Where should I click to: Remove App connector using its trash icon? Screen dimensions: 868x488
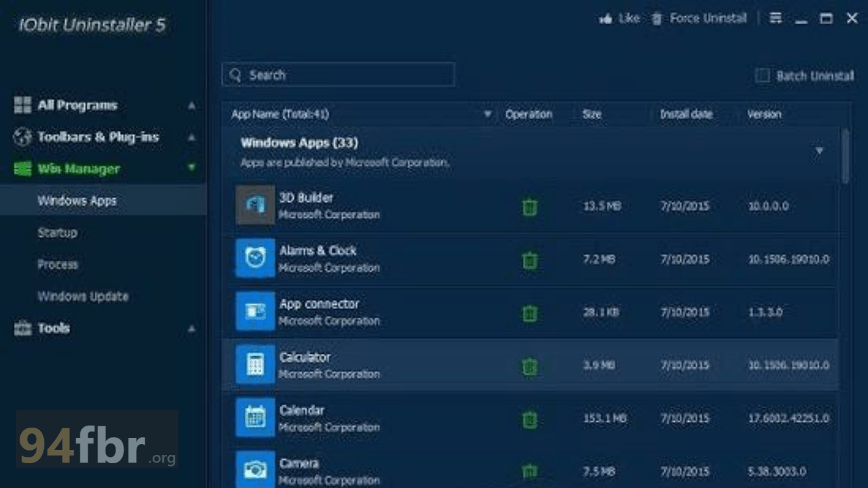click(x=529, y=313)
